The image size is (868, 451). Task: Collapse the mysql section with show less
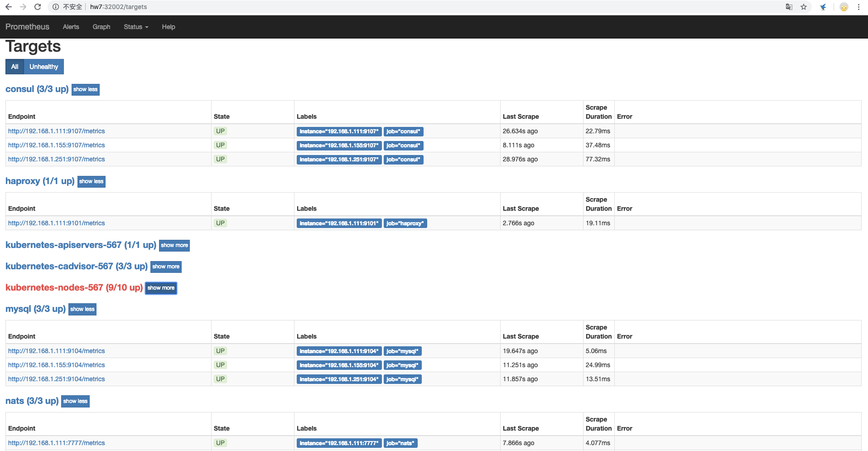(82, 309)
